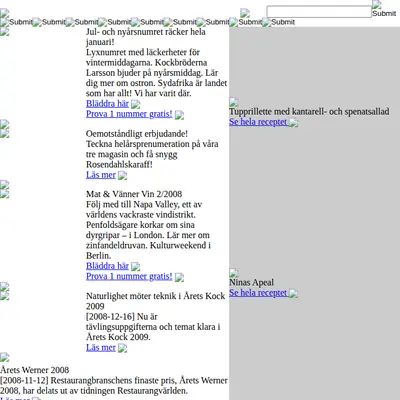Click image icon after Läs mer under Oemotståndligt erbjudande

pyautogui.click(x=122, y=175)
